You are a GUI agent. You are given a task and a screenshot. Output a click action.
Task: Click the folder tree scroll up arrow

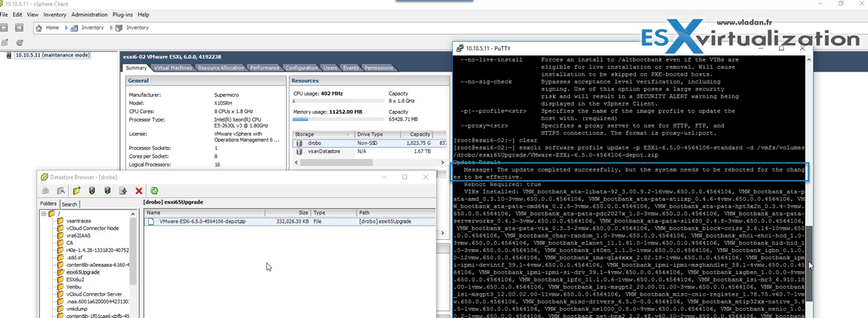click(133, 214)
